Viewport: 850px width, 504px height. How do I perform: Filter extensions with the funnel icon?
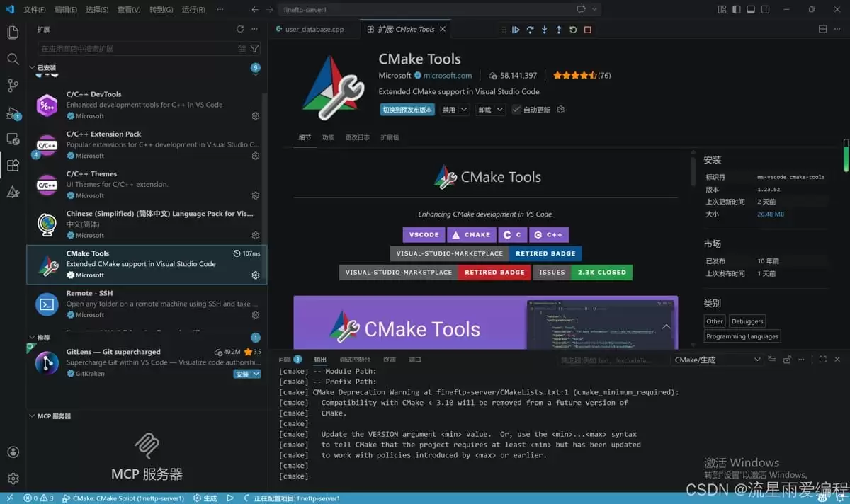coord(254,49)
